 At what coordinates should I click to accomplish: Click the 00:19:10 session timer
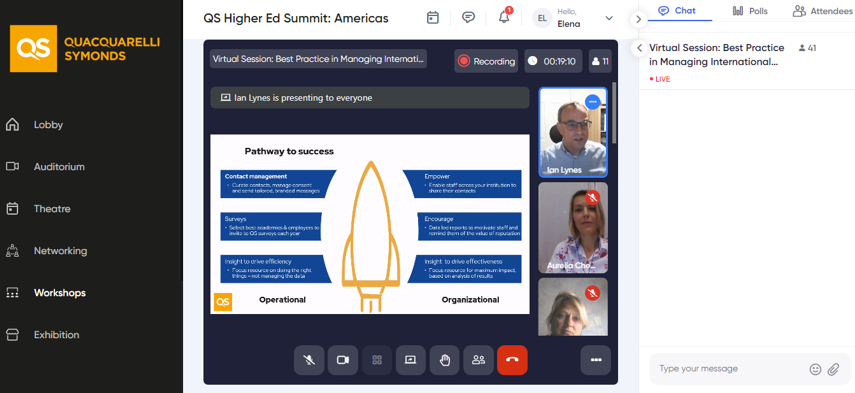(x=553, y=61)
